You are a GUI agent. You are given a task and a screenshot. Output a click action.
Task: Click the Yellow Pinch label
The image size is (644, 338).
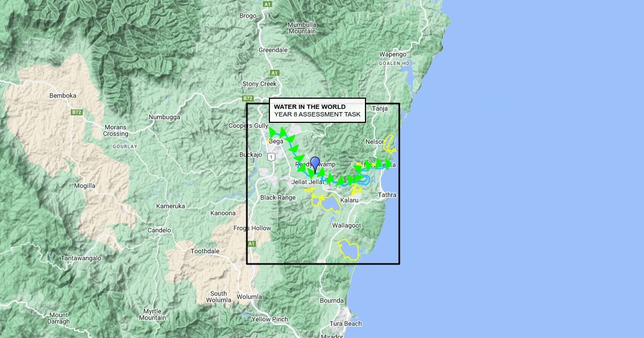pos(270,319)
